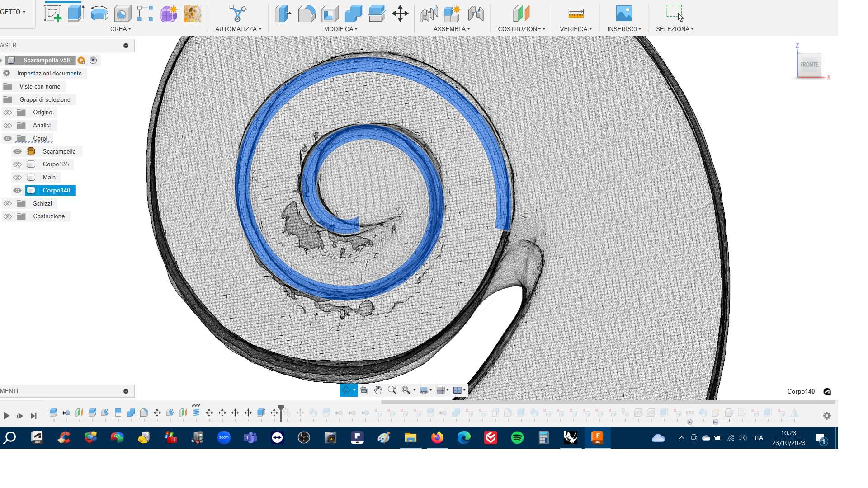Activate the Scarampella v58 component radio button
This screenshot has width=868, height=488.
point(93,60)
